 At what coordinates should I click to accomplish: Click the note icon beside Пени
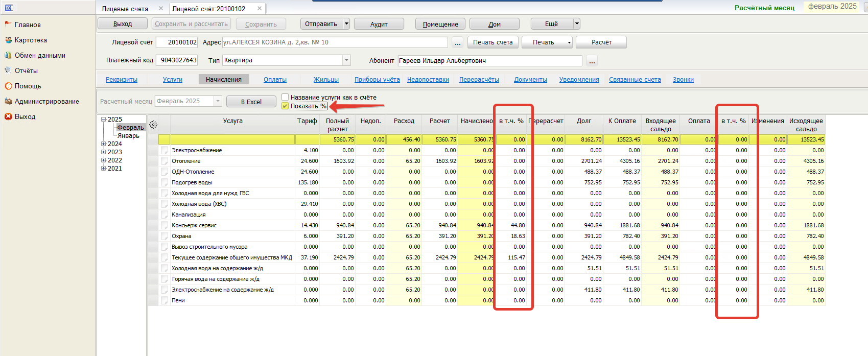click(165, 300)
